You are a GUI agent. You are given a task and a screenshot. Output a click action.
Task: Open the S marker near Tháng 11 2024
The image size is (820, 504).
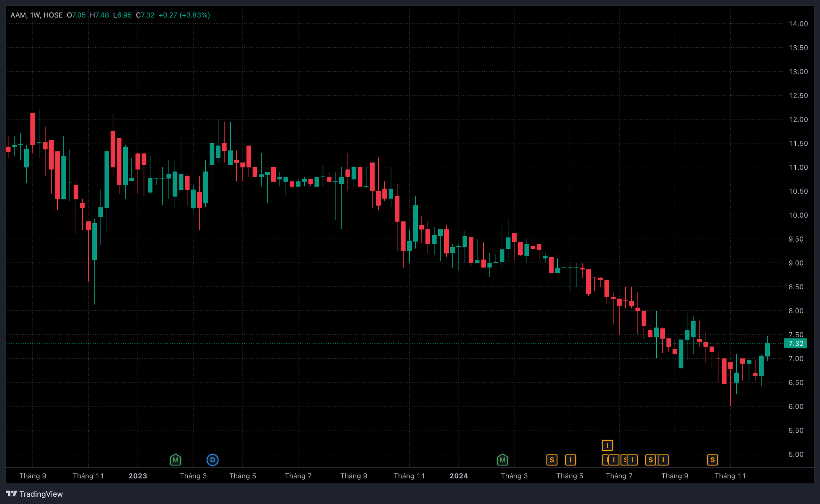tap(712, 460)
